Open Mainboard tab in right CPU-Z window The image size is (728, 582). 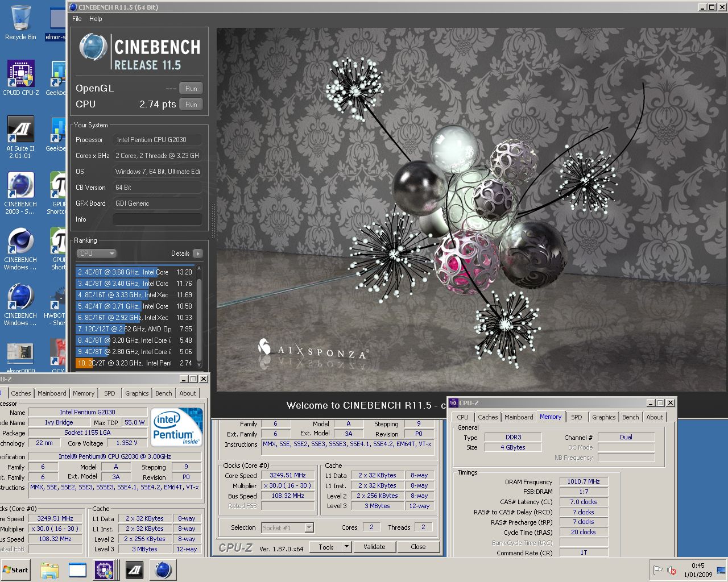click(x=519, y=417)
